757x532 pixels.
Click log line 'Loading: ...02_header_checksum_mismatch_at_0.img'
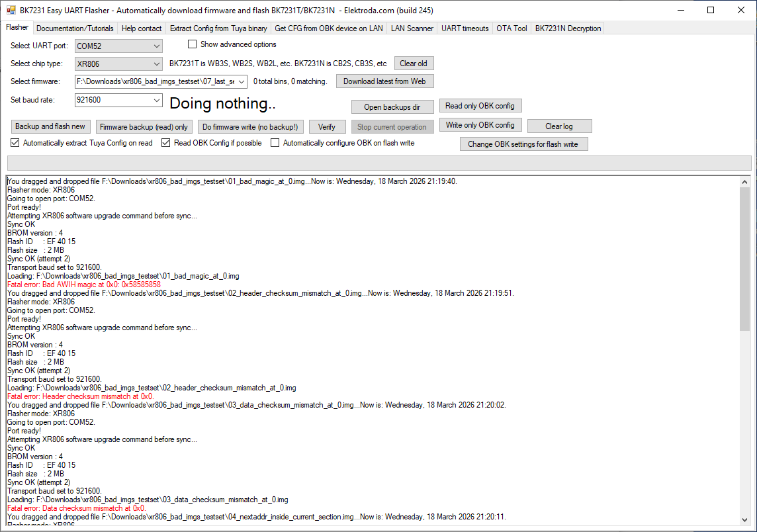point(152,388)
